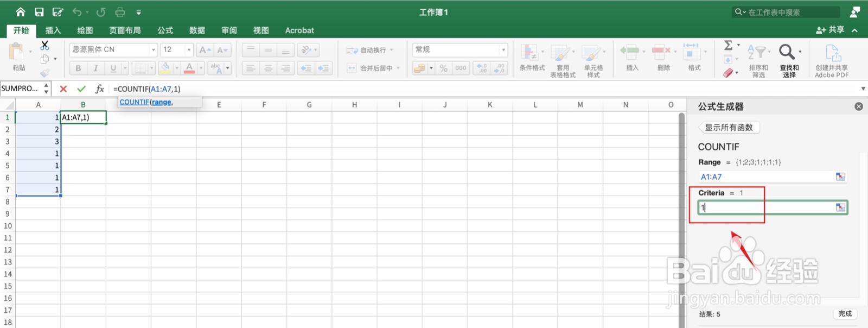Apply red font color A

pos(189,68)
